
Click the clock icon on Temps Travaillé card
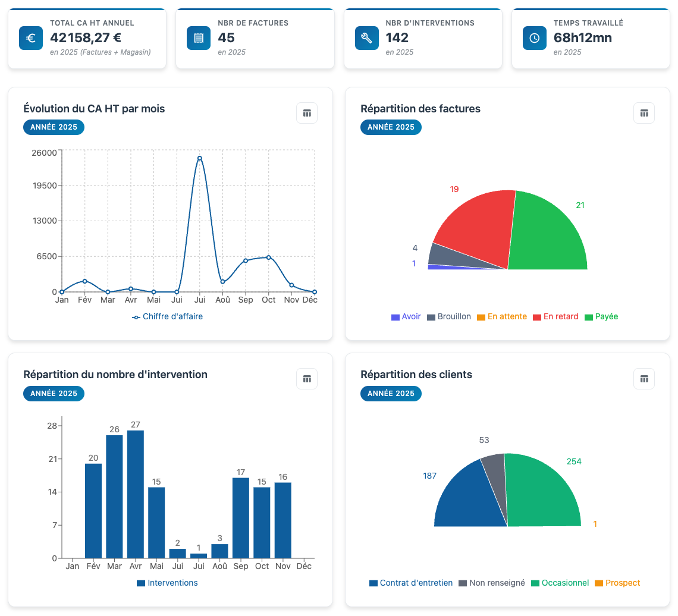534,39
